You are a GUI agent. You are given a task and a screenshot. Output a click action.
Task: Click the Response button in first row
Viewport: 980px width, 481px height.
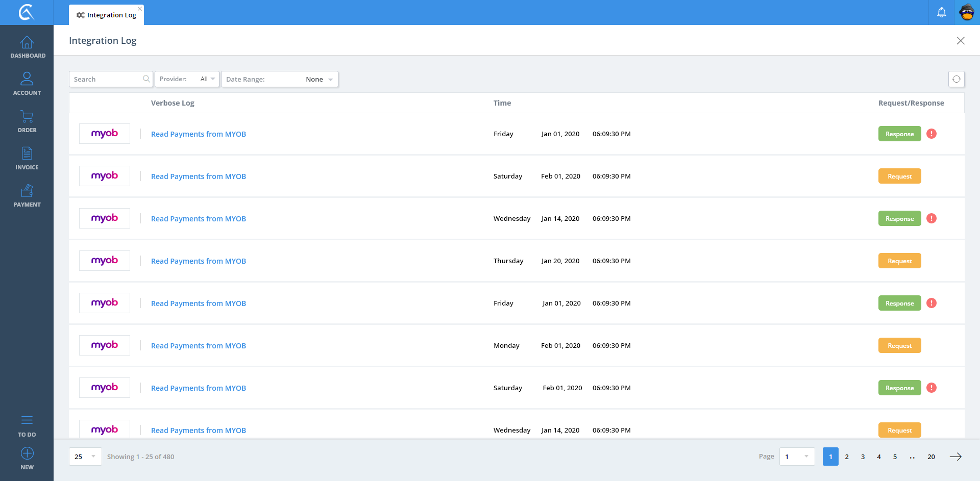click(x=899, y=134)
